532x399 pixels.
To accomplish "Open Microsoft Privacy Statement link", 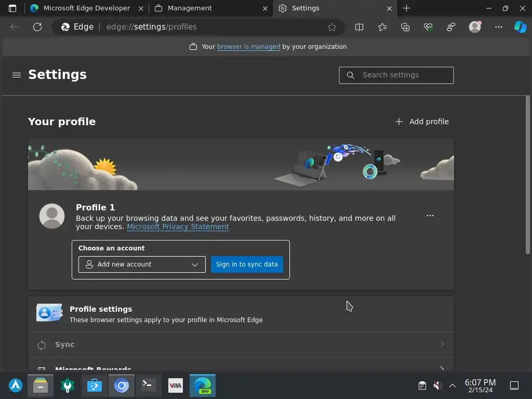I will click(178, 227).
